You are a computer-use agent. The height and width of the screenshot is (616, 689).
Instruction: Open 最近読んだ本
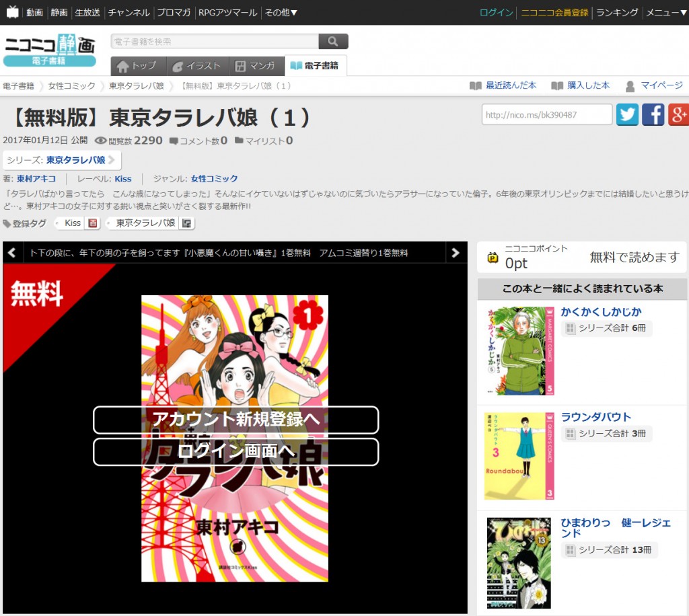point(503,85)
